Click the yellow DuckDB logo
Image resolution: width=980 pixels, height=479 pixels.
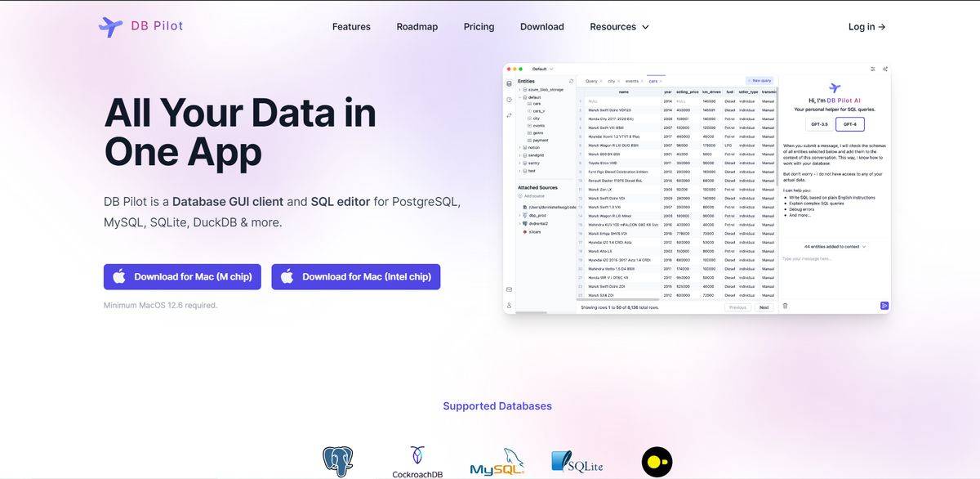click(x=656, y=462)
